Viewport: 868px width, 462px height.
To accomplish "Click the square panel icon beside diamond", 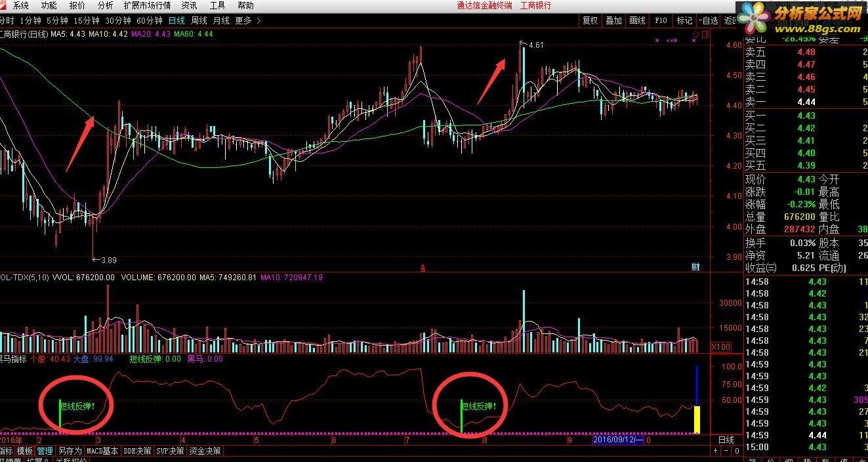I will (x=705, y=33).
